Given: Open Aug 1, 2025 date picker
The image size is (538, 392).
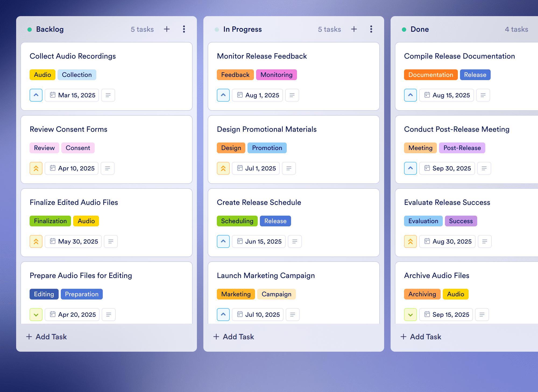Looking at the screenshot, I should (x=257, y=95).
